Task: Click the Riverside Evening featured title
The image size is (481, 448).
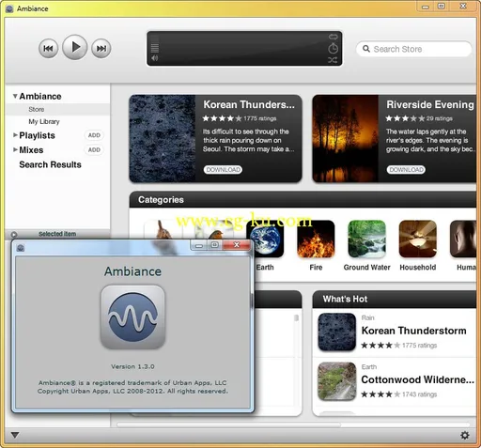Action: (x=430, y=104)
